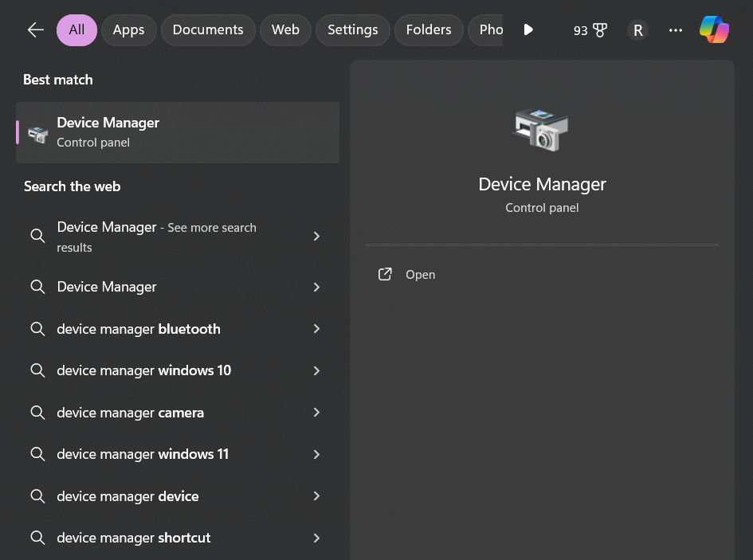Click magnifier icon beside 'device manager bluetooth'
Image resolution: width=753 pixels, height=560 pixels.
[37, 329]
